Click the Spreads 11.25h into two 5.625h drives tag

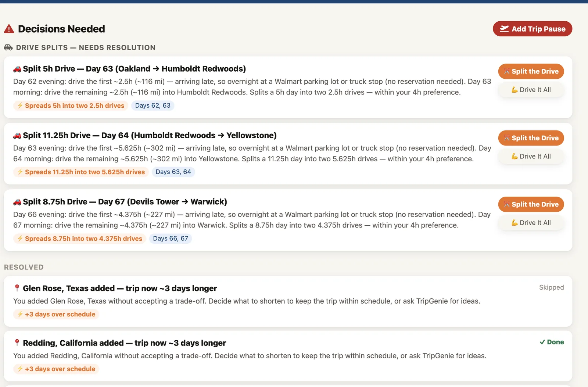81,172
